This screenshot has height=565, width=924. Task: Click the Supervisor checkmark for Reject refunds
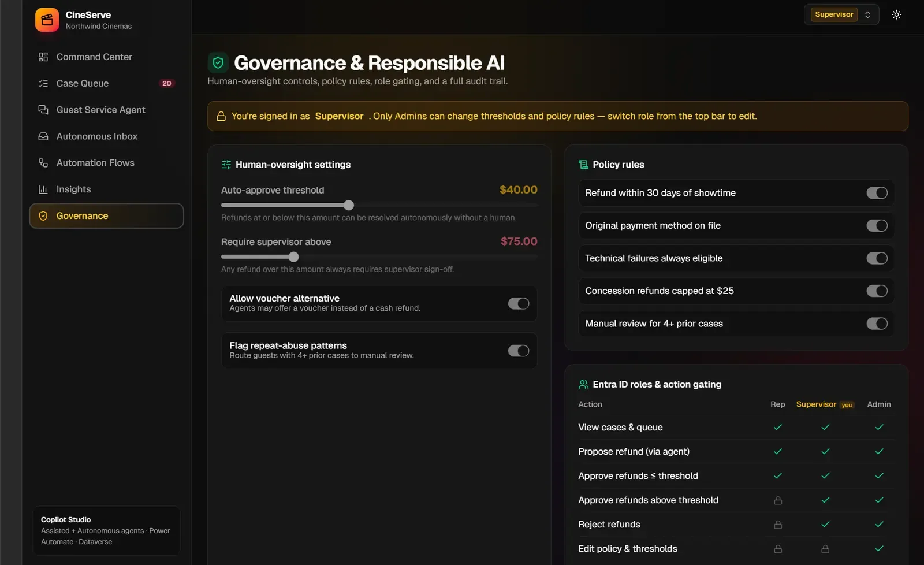825,525
